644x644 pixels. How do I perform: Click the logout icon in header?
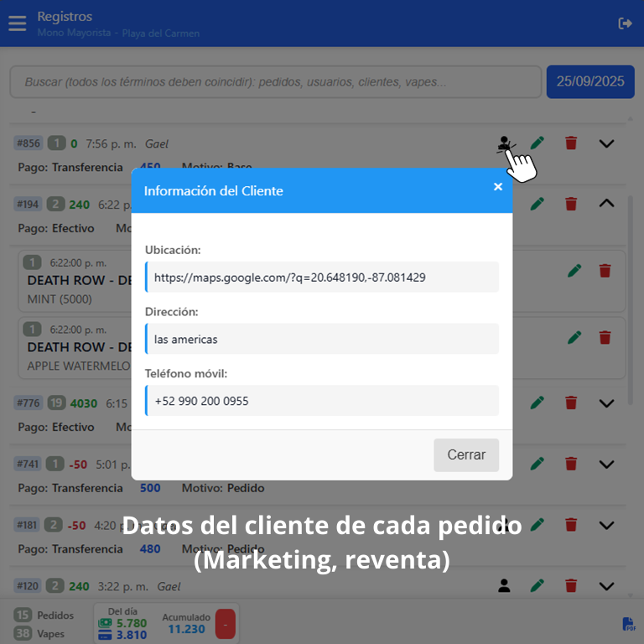tap(625, 23)
